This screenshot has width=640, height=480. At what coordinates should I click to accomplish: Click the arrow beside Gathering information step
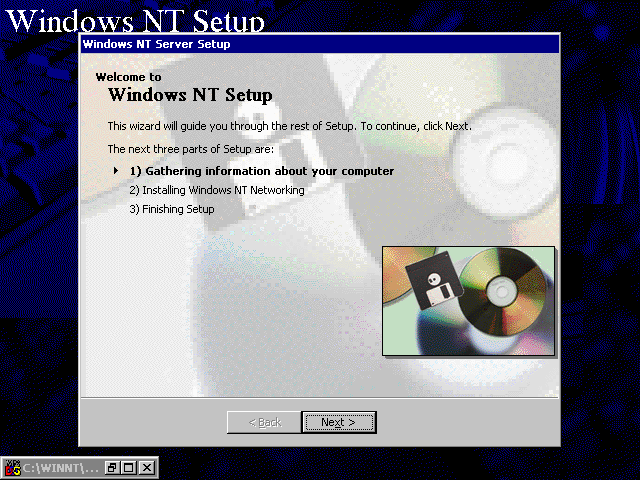point(116,171)
